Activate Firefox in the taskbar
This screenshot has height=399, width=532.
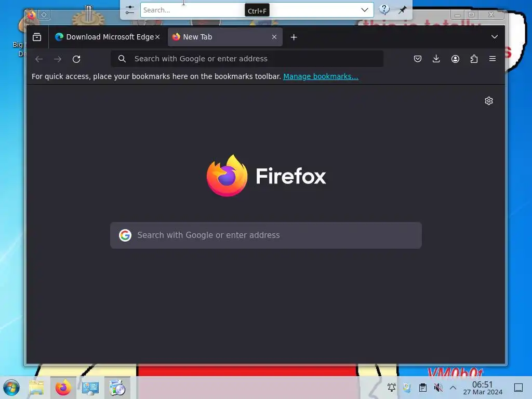click(x=63, y=388)
